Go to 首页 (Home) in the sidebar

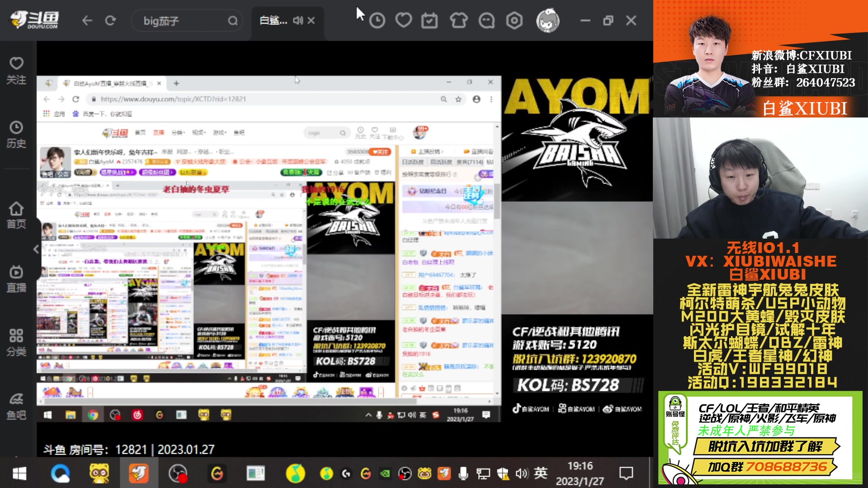[16, 215]
